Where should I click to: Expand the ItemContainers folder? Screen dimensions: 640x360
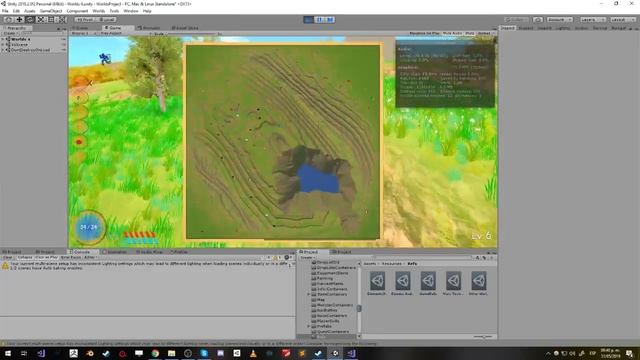[x=309, y=294]
